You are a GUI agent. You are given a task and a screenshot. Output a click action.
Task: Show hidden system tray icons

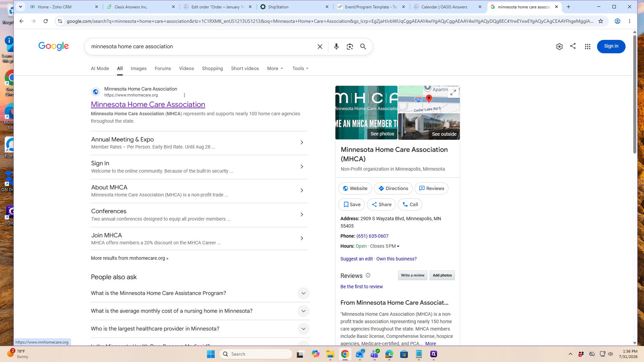(570, 354)
